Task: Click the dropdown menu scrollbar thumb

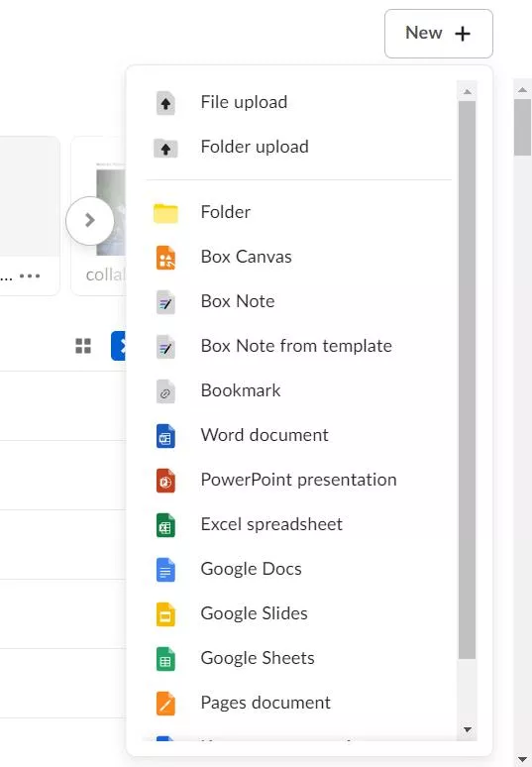Action: point(467,381)
